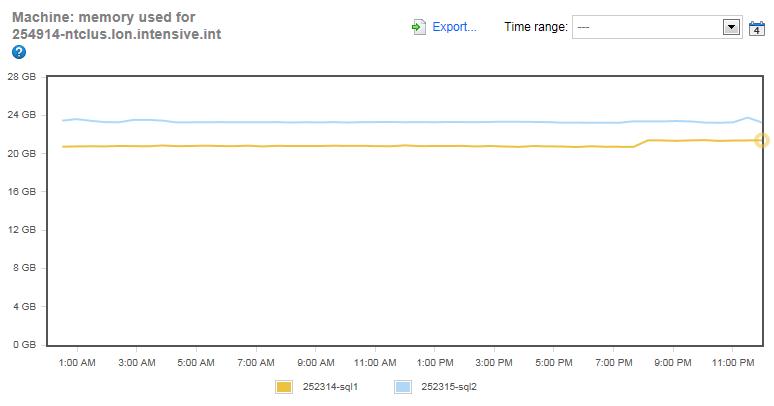This screenshot has width=774, height=406.
Task: Click the Time range text label
Action: (536, 27)
